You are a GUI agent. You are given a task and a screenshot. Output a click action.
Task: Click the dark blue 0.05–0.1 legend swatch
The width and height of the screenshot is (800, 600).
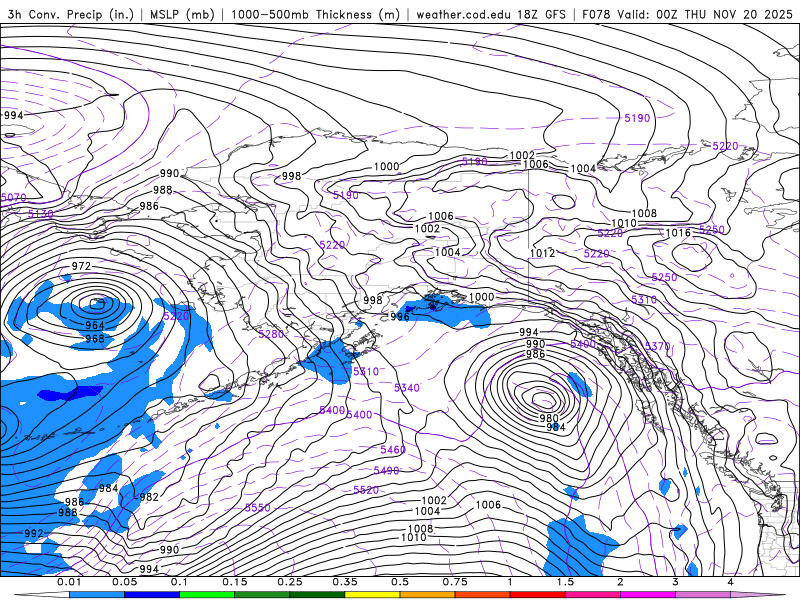click(152, 595)
